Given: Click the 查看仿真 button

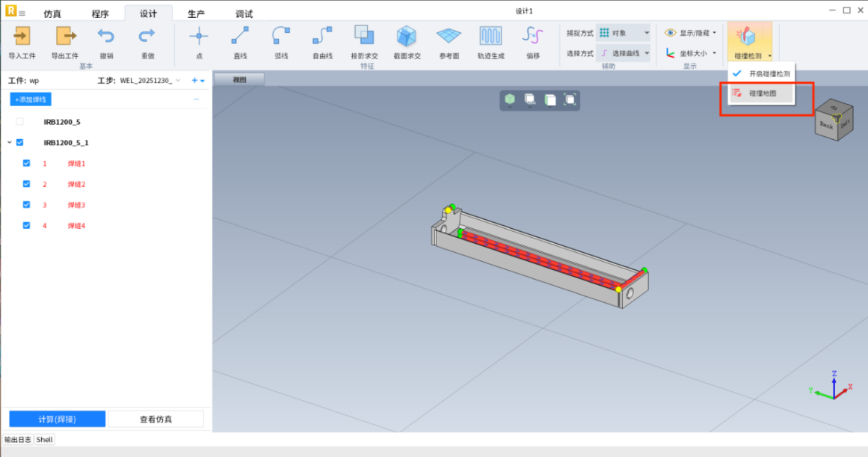Looking at the screenshot, I should pyautogui.click(x=156, y=419).
